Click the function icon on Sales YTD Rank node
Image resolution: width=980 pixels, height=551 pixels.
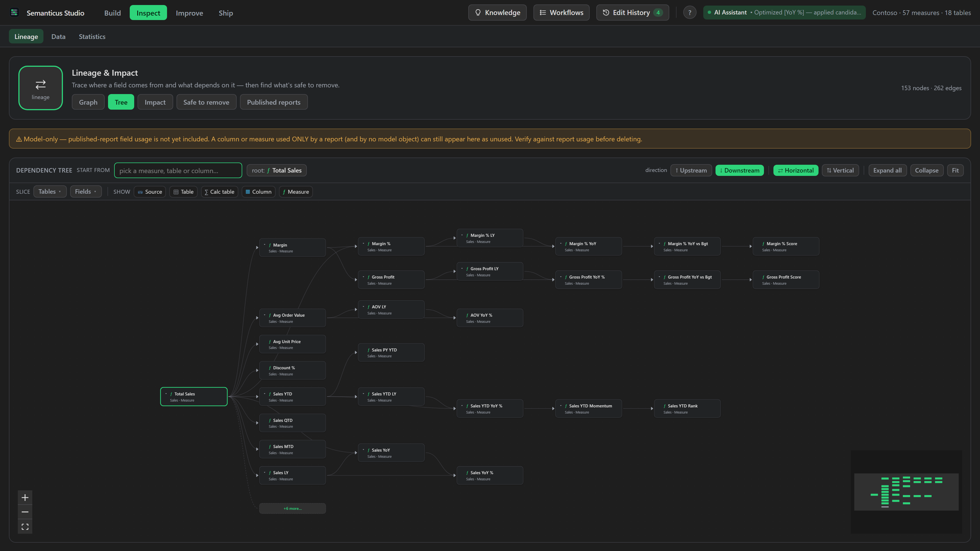(x=665, y=406)
